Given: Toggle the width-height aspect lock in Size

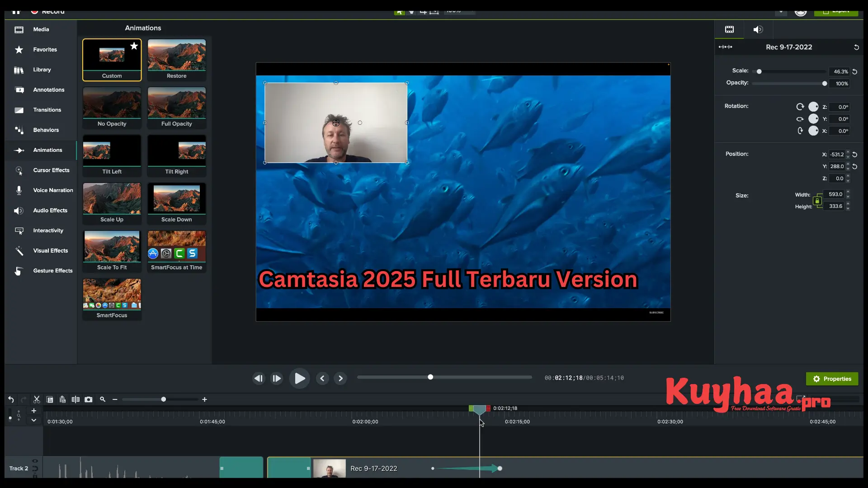Looking at the screenshot, I should (818, 201).
